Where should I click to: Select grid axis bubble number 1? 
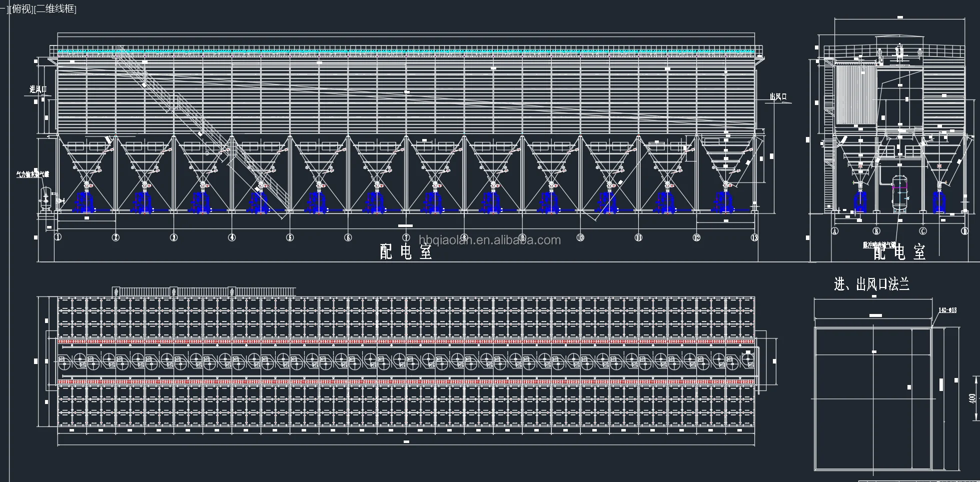coord(58,237)
